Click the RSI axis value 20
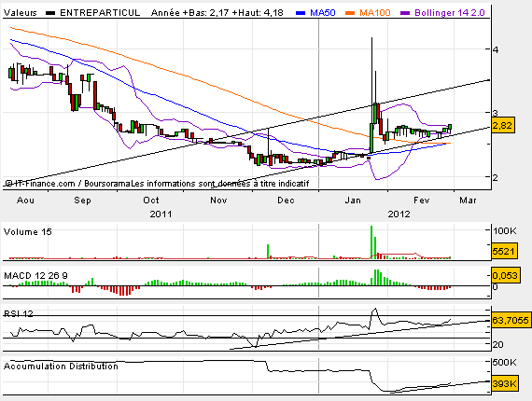This screenshot has height=401, width=532. coord(498,345)
